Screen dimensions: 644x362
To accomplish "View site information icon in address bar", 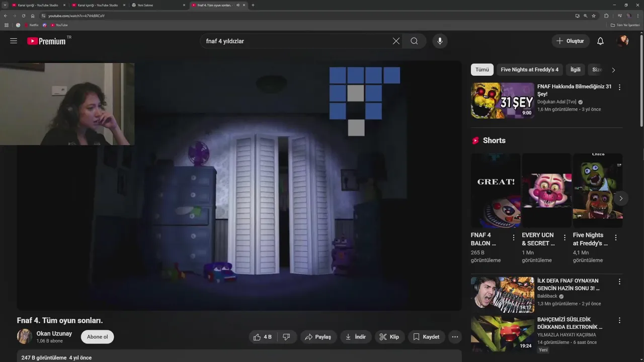I will [x=44, y=16].
